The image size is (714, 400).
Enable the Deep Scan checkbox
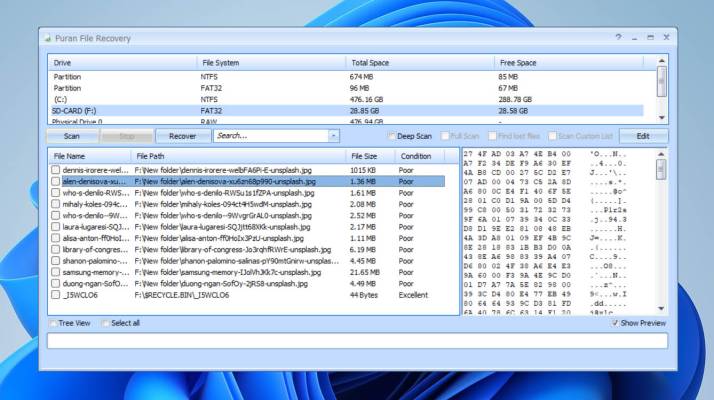coord(392,136)
